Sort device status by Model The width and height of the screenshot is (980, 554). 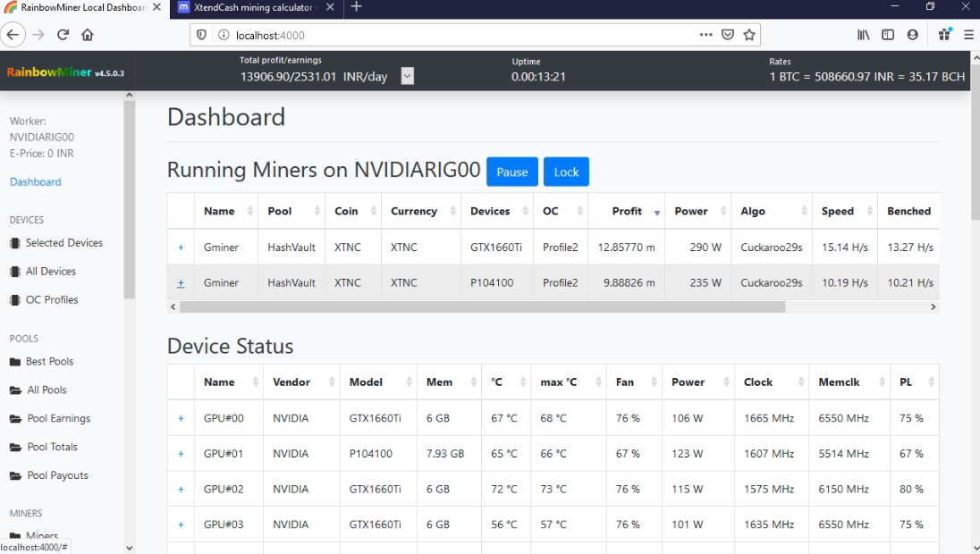(378, 382)
